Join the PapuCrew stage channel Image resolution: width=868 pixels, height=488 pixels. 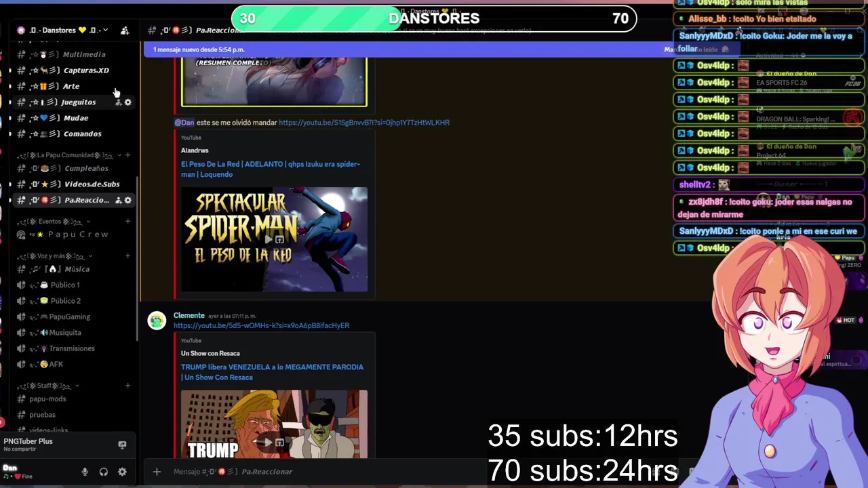click(73, 235)
